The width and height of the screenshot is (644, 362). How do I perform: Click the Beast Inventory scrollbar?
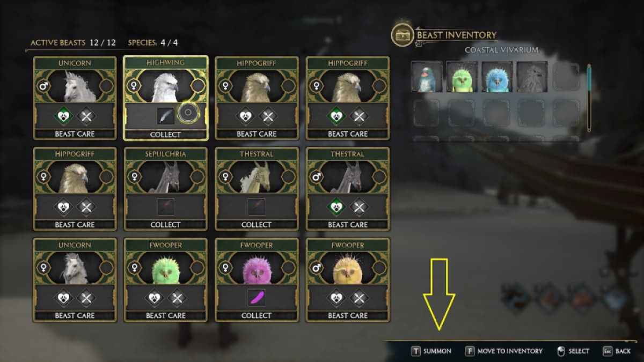tap(589, 98)
